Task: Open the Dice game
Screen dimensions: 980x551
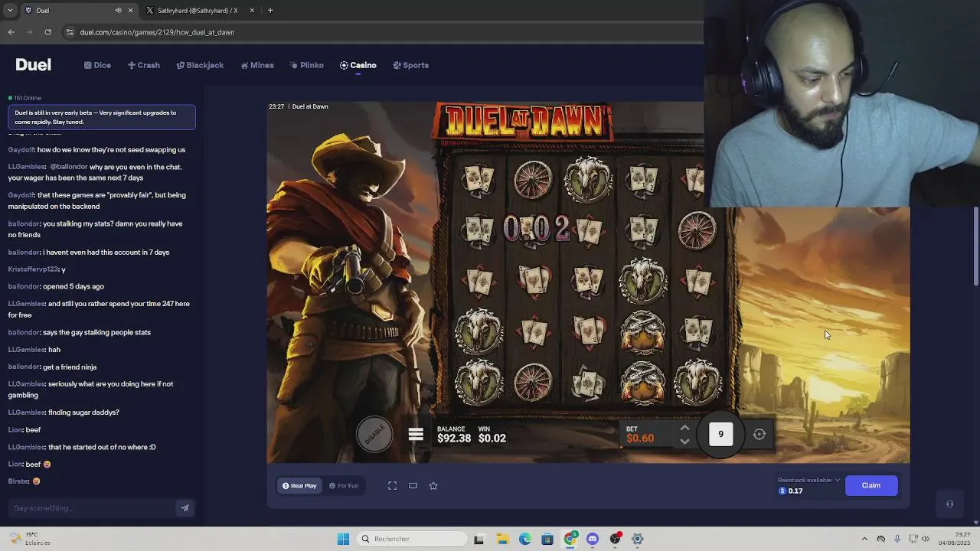Action: pyautogui.click(x=97, y=65)
